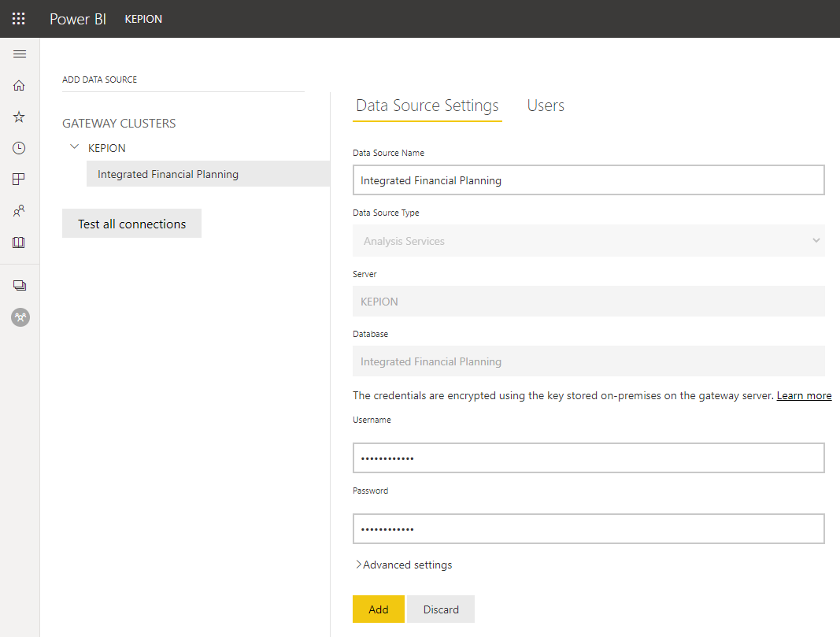The height and width of the screenshot is (637, 840).
Task: Open Workspaces icon in the sidebar
Action: point(20,286)
